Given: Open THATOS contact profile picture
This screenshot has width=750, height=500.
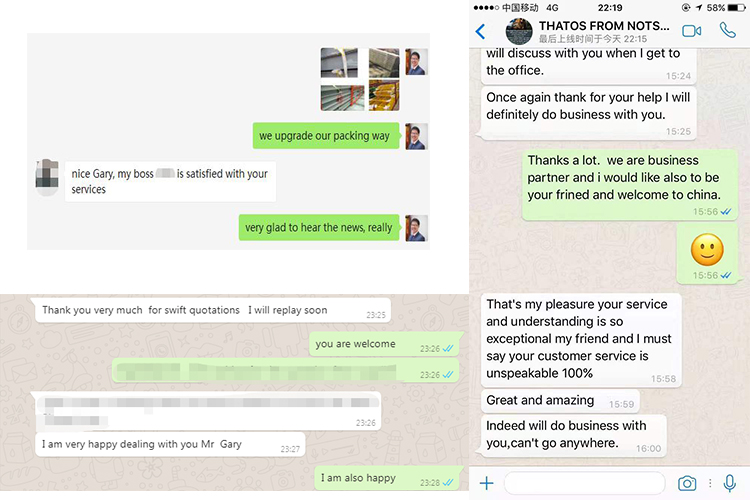Looking at the screenshot, I should pos(519,32).
